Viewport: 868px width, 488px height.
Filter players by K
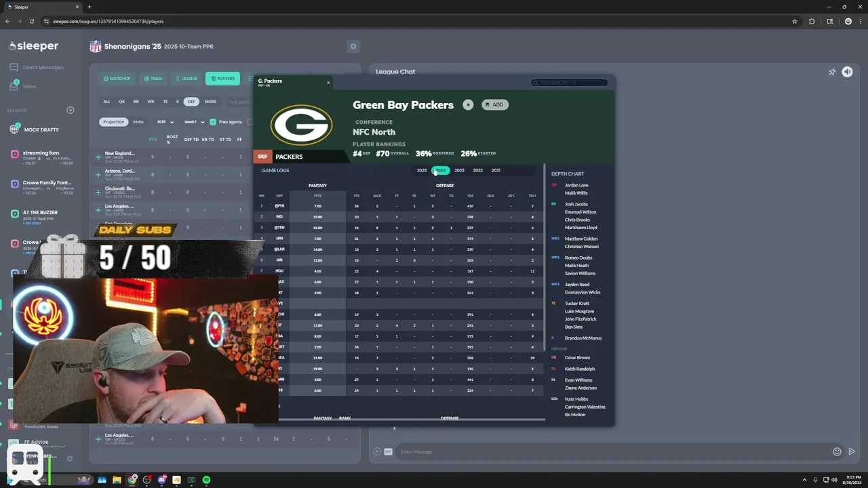click(x=178, y=102)
